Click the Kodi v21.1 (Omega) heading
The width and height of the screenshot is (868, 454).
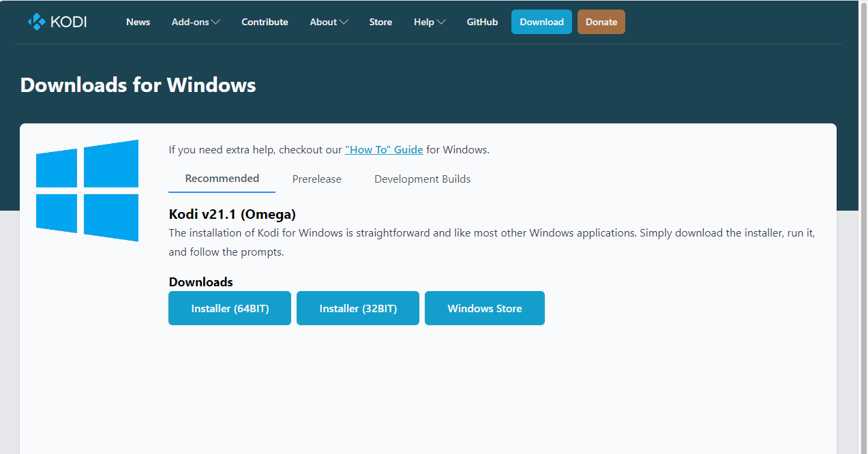click(233, 214)
